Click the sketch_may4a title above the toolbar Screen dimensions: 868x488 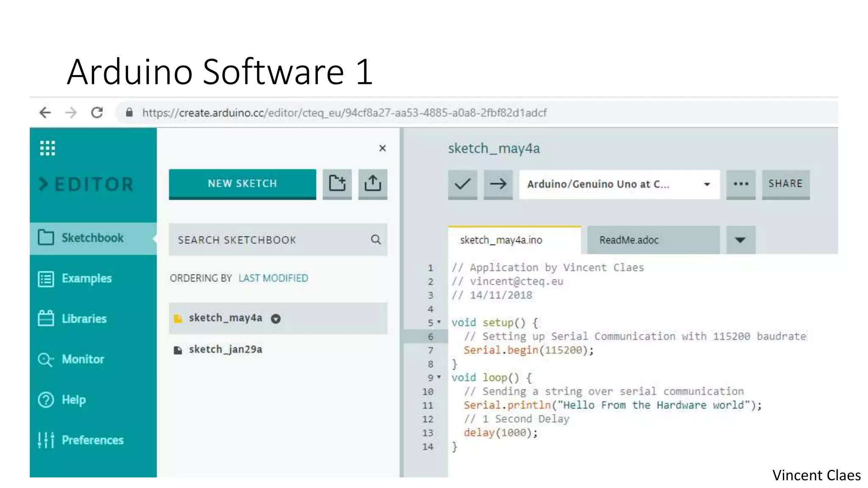(x=494, y=149)
